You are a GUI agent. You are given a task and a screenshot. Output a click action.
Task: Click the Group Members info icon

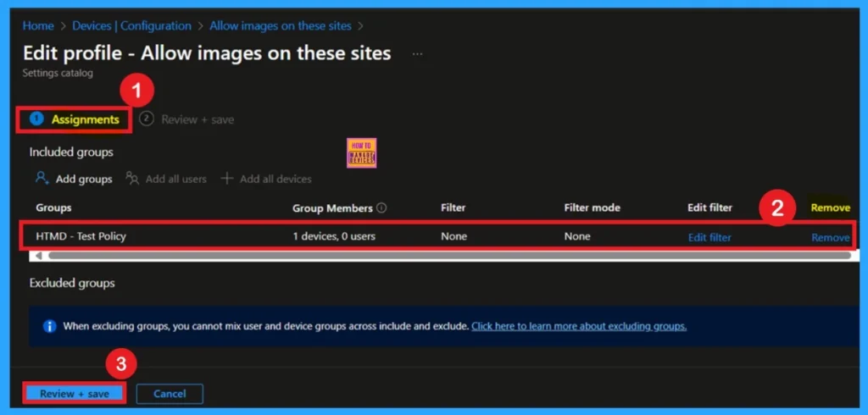[x=381, y=208]
